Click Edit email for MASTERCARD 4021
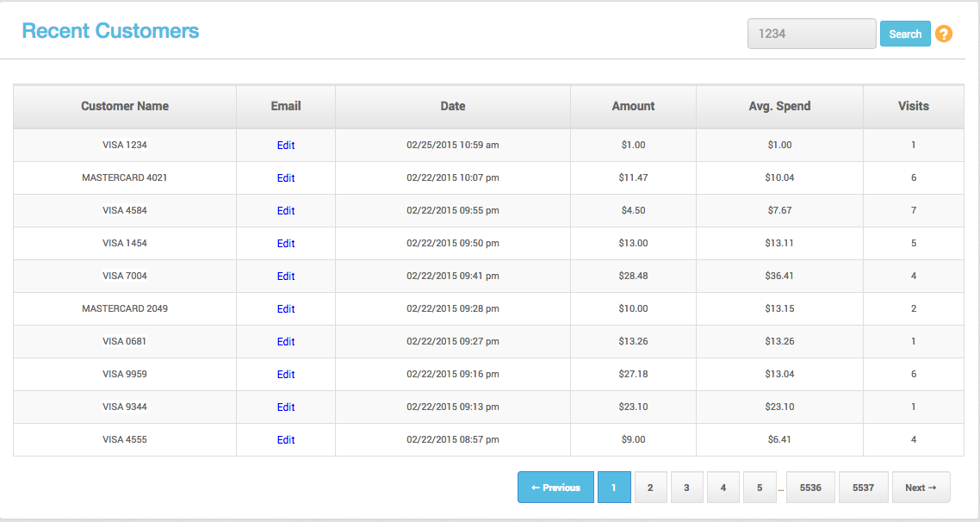 coord(286,177)
